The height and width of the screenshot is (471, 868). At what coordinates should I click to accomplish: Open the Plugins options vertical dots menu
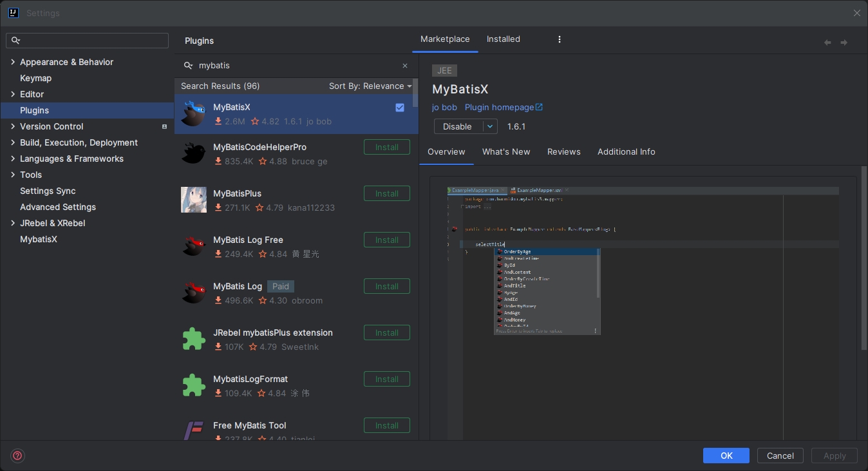coord(560,39)
